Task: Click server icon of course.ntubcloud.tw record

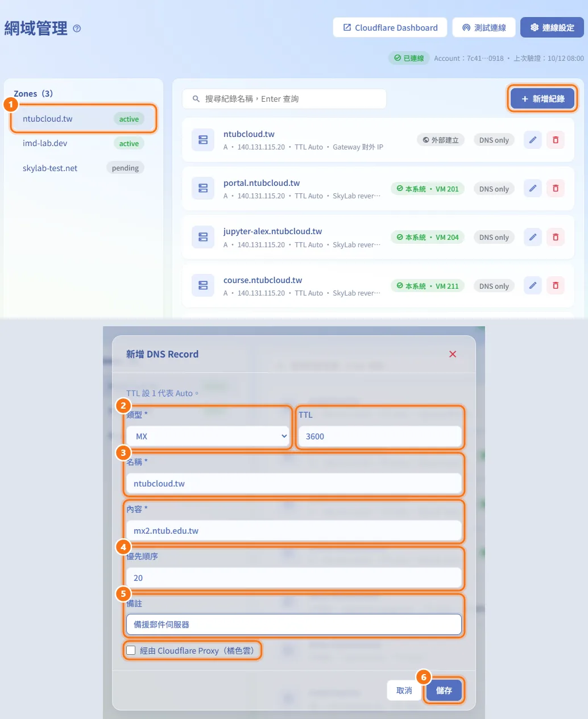Action: [x=203, y=285]
